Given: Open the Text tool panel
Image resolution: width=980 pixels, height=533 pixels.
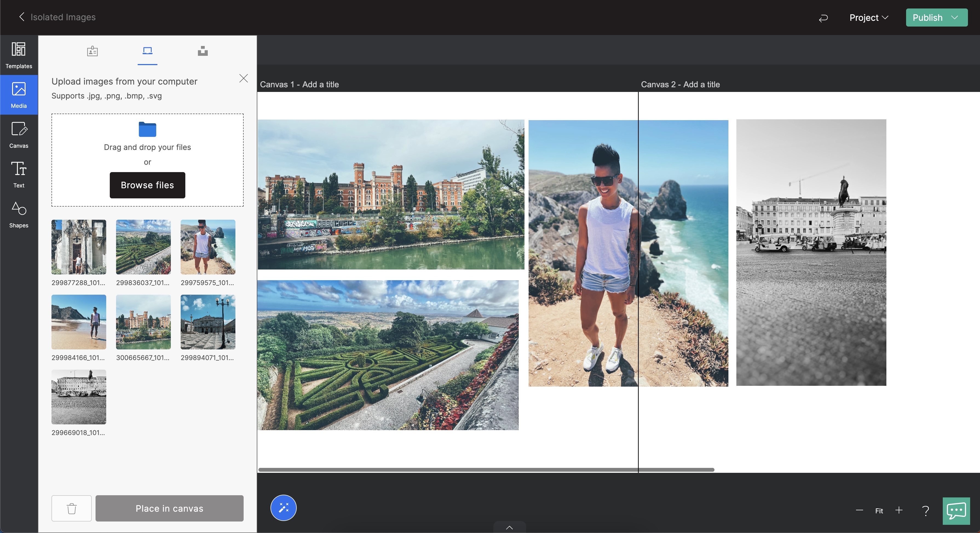Looking at the screenshot, I should click(x=19, y=175).
